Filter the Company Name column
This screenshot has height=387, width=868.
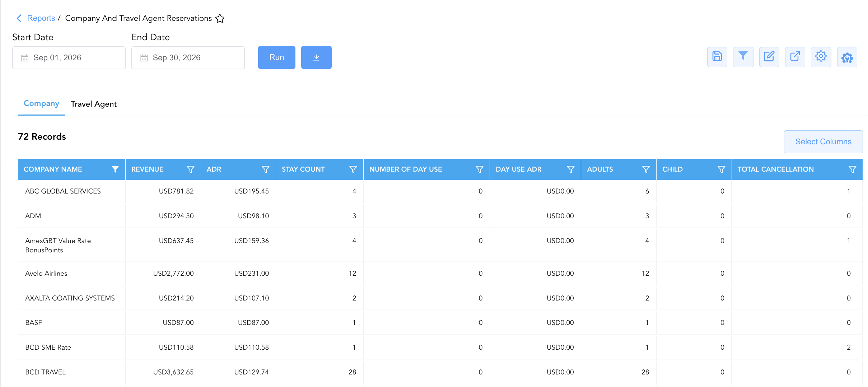coord(115,169)
